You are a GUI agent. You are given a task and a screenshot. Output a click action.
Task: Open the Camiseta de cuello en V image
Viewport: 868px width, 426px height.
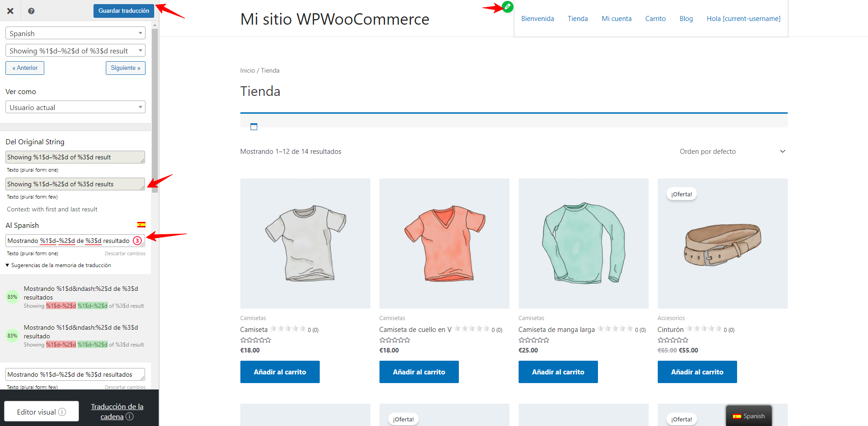(444, 243)
